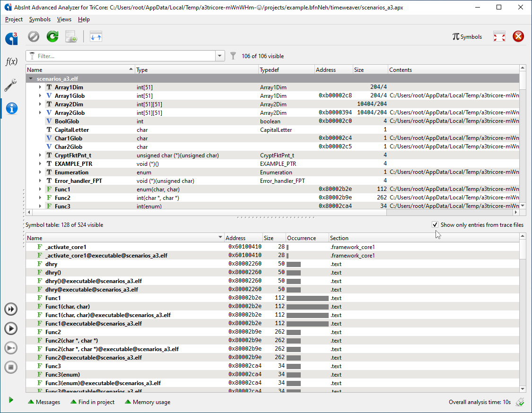Click the table settings toolbar icon
This screenshot has height=413, width=532.
click(x=71, y=36)
